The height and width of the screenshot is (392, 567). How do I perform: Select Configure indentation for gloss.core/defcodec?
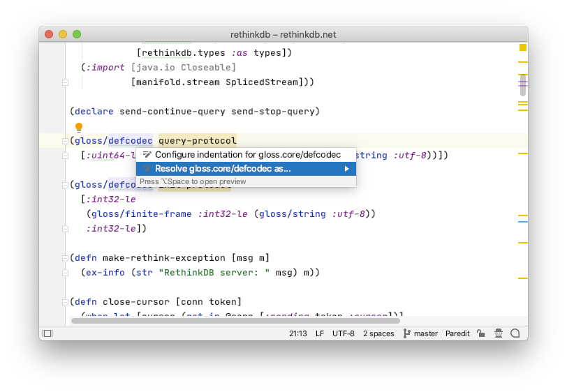pos(246,155)
